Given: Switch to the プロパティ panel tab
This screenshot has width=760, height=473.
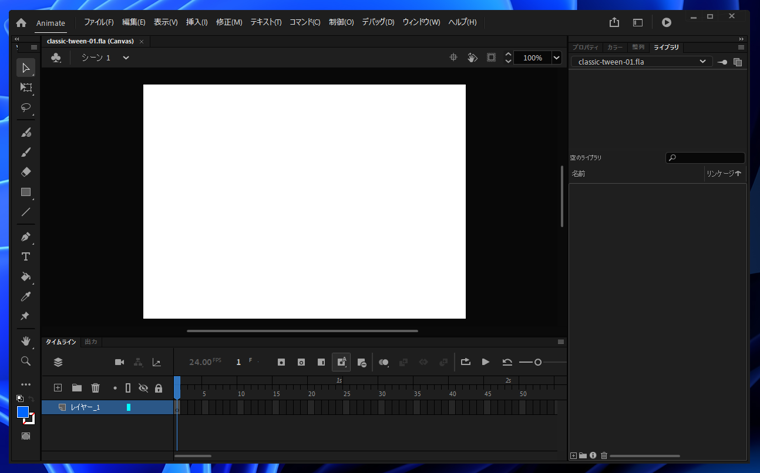Looking at the screenshot, I should [x=585, y=47].
